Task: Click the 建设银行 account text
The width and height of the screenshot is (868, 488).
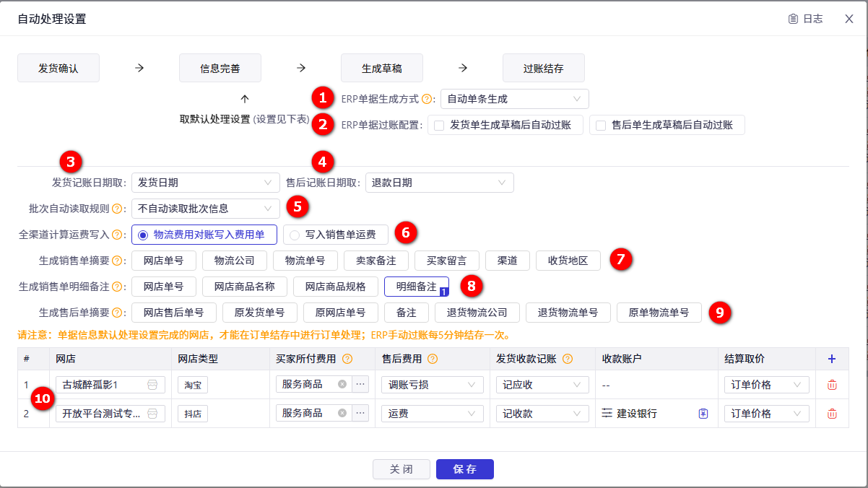Action: tap(637, 414)
